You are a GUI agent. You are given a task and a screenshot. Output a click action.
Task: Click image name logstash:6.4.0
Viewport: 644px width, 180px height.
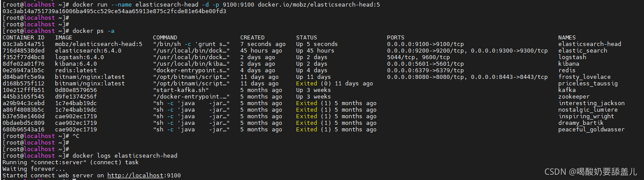[x=80, y=57]
